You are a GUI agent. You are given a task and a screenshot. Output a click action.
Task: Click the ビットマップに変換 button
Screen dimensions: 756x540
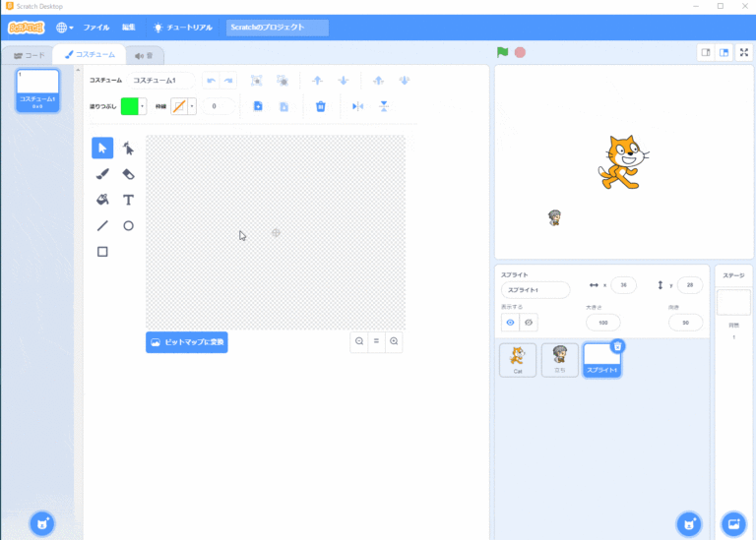(x=187, y=342)
